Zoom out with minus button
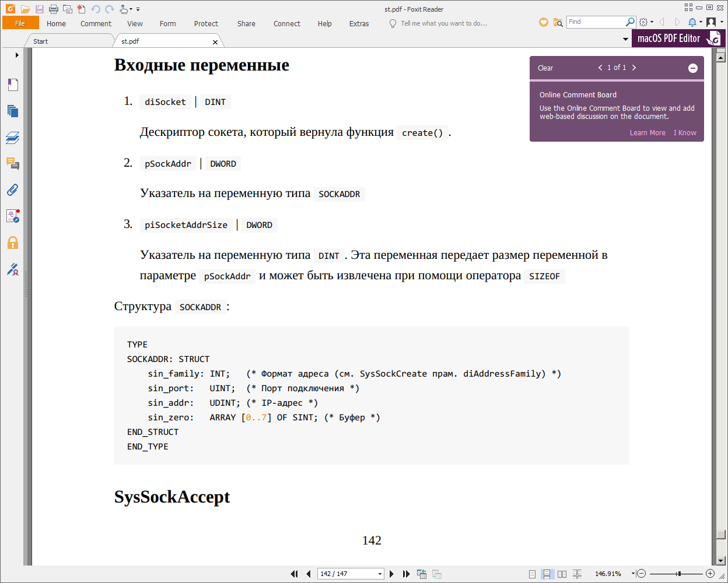This screenshot has width=728, height=583. click(x=642, y=574)
